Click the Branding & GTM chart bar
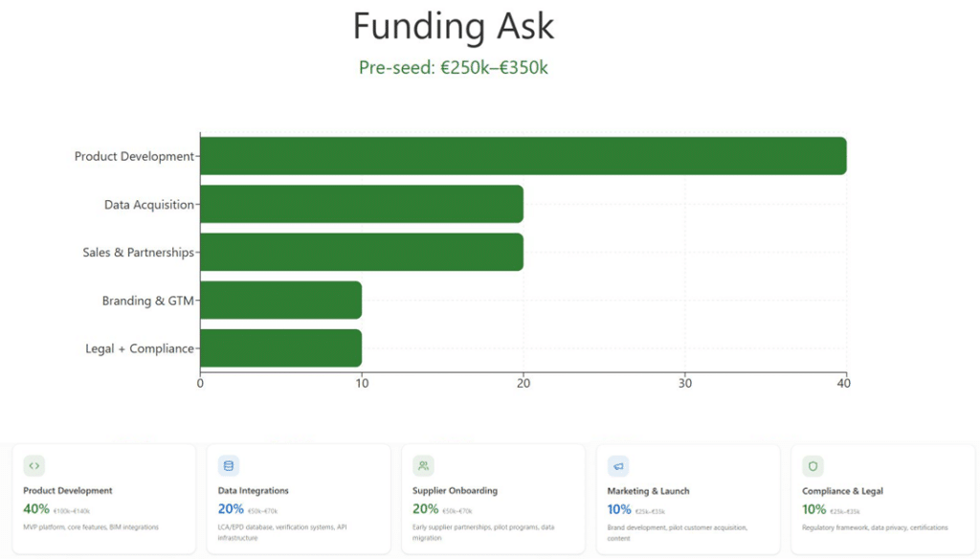The height and width of the screenshot is (559, 980). [x=280, y=301]
